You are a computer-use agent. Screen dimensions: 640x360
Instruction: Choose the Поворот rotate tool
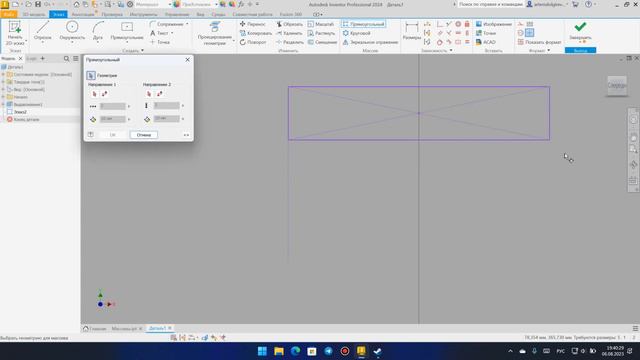point(253,42)
